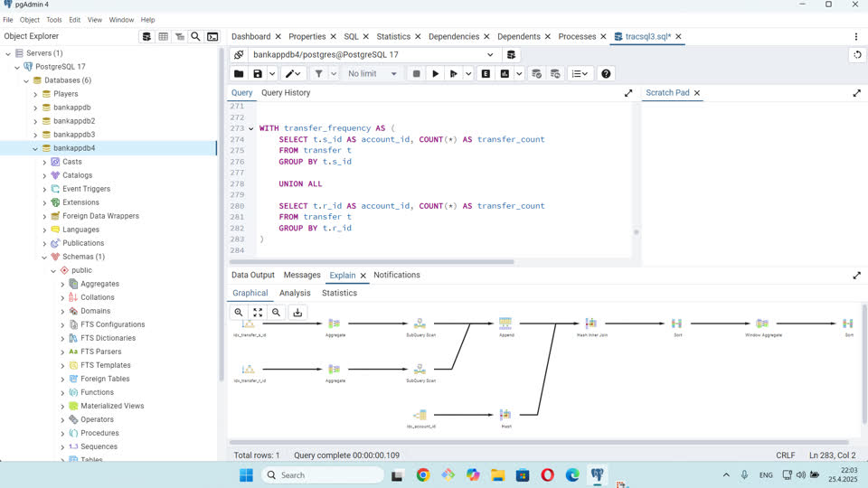
Task: Open the edit pencil dropdown menu
Action: tap(293, 73)
